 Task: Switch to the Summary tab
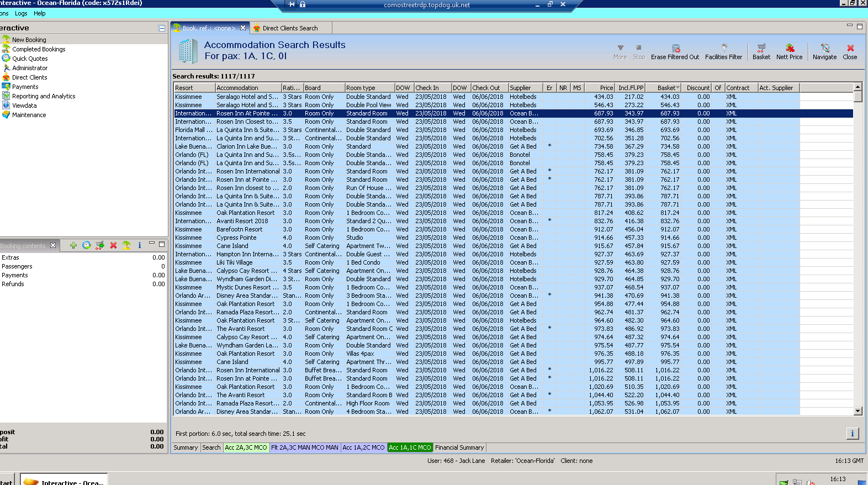pos(186,447)
